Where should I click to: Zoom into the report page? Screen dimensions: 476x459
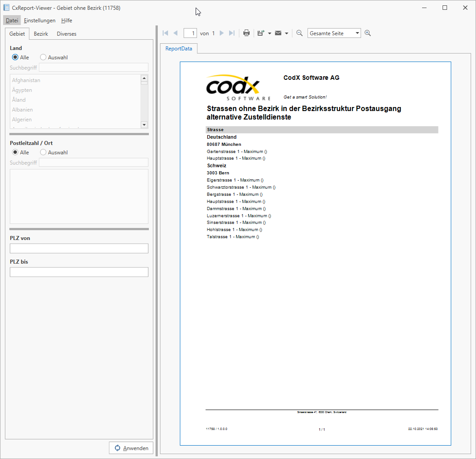(x=368, y=33)
